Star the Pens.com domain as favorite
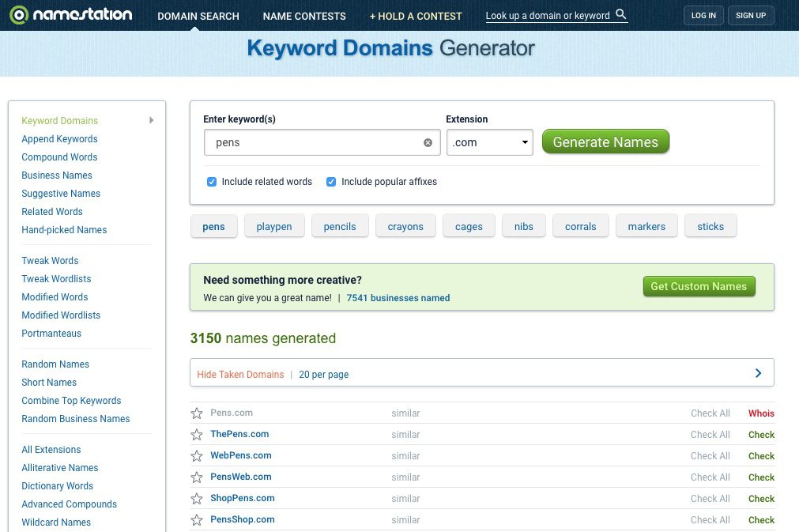799x532 pixels. 197,413
